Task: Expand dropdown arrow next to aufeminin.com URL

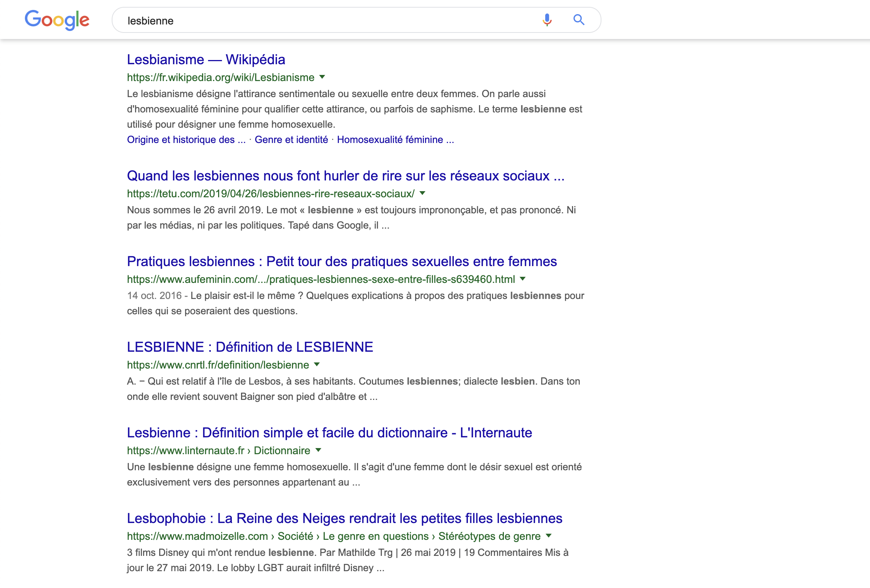Action: pyautogui.click(x=523, y=279)
